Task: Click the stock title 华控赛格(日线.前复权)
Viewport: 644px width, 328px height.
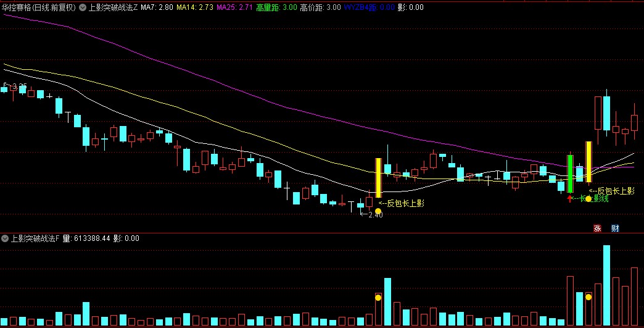Action: tap(39, 7)
